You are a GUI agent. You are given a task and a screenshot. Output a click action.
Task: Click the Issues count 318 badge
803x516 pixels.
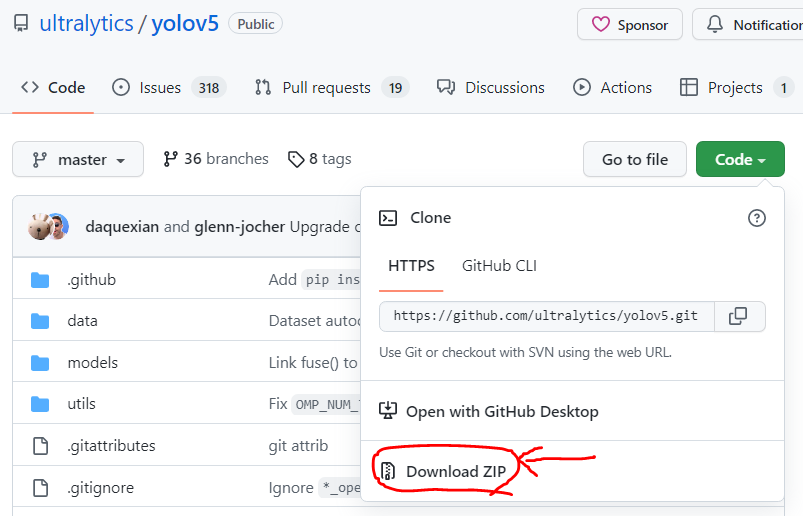pyautogui.click(x=209, y=88)
